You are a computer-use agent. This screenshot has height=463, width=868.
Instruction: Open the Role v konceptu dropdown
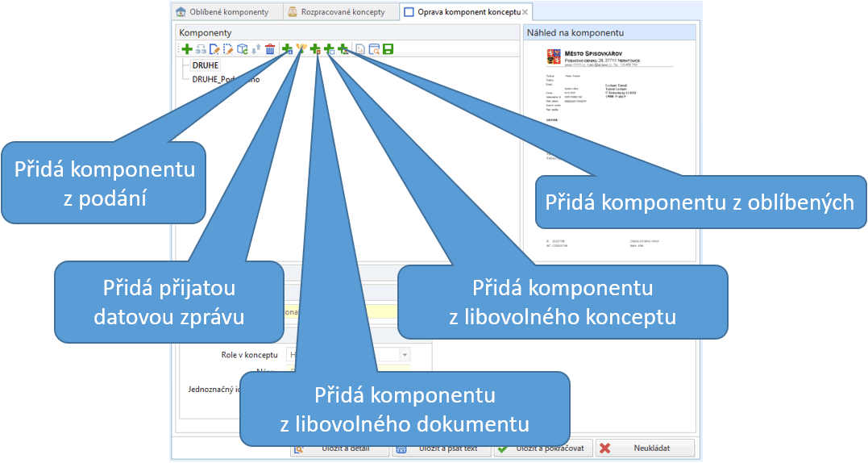(x=405, y=355)
